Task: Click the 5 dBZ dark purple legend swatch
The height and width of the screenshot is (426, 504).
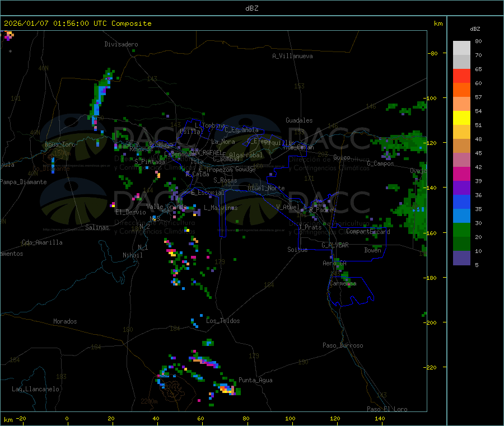Action: click(461, 258)
